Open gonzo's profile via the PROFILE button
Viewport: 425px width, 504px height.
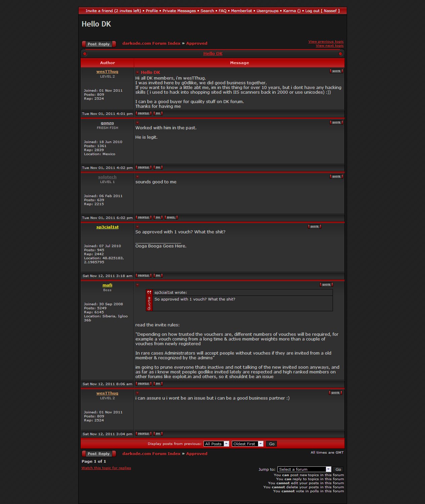click(143, 168)
